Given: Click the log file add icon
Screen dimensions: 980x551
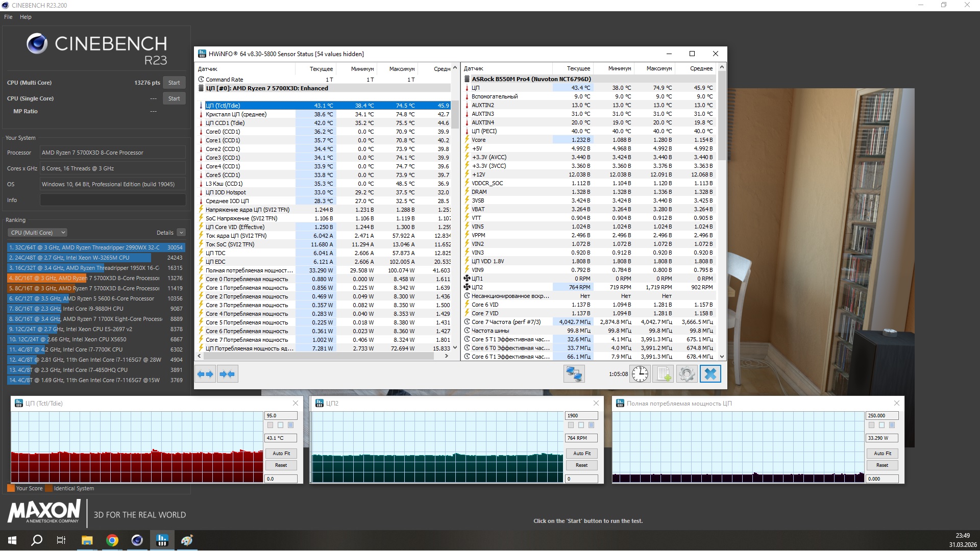Looking at the screenshot, I should point(663,374).
